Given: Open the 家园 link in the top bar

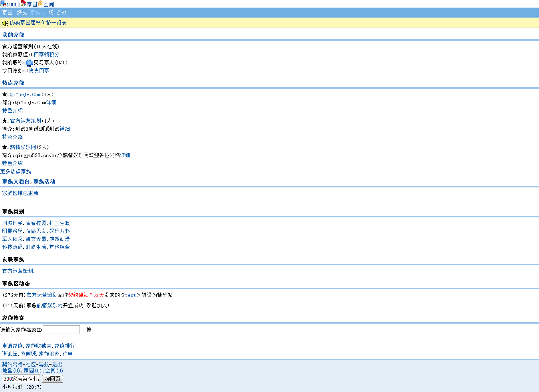Looking at the screenshot, I should coord(32,5).
